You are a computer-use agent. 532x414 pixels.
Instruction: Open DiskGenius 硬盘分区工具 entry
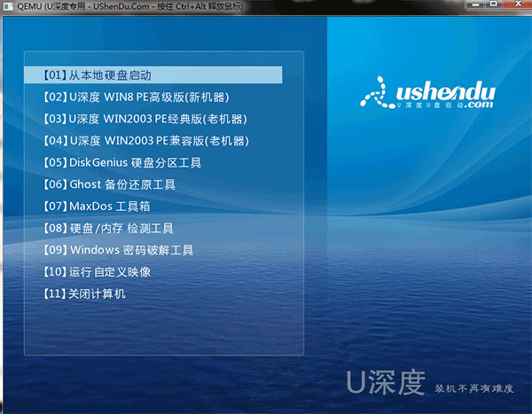click(122, 162)
